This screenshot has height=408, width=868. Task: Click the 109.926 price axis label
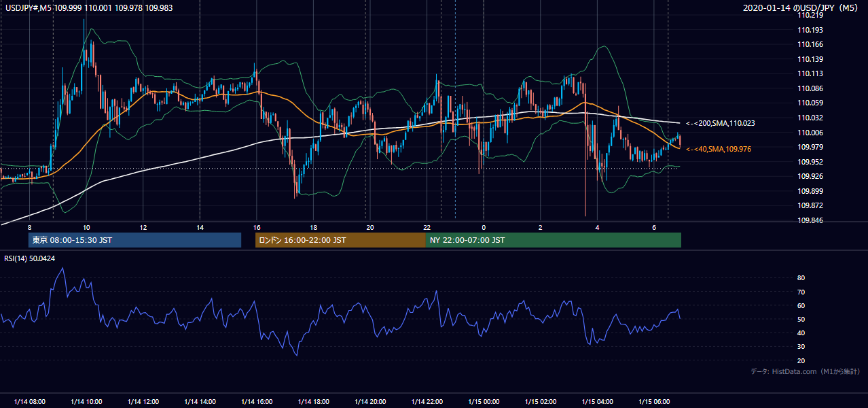coord(810,177)
